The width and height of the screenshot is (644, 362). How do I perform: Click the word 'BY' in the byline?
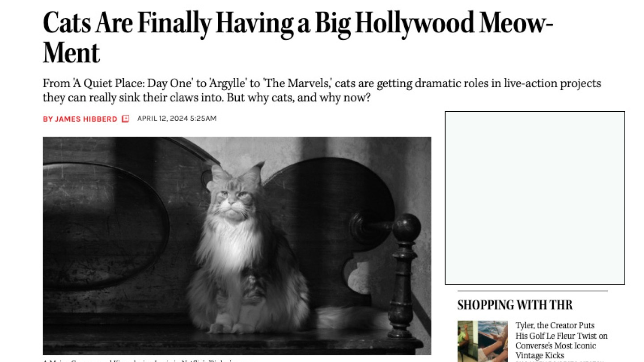tap(47, 119)
